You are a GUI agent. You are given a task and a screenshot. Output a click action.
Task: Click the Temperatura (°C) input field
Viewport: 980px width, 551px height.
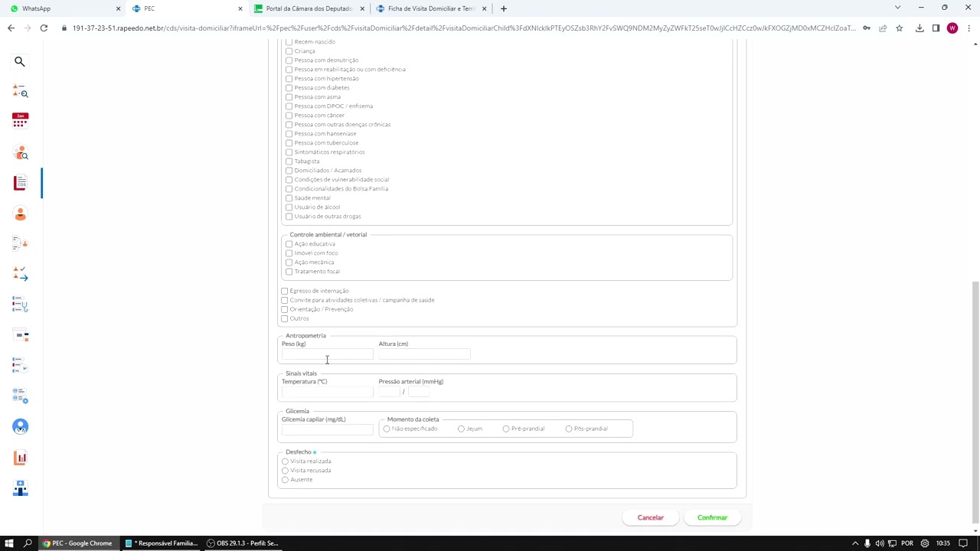[x=327, y=391]
